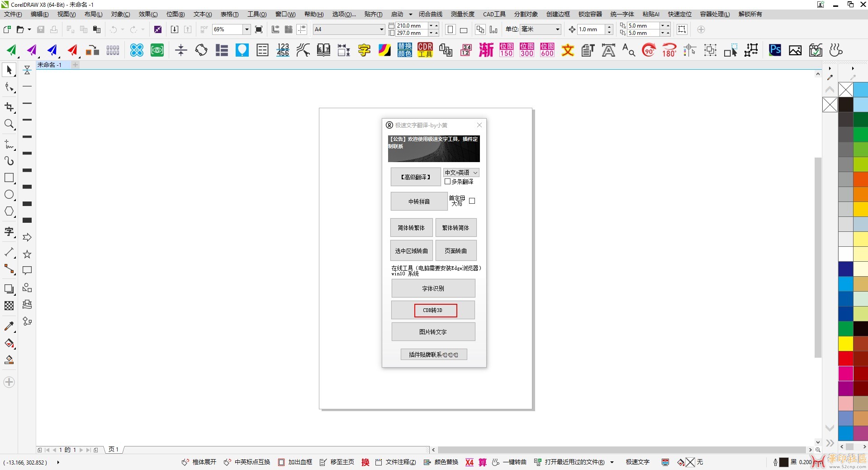Click the 页1 page tab

[114, 450]
